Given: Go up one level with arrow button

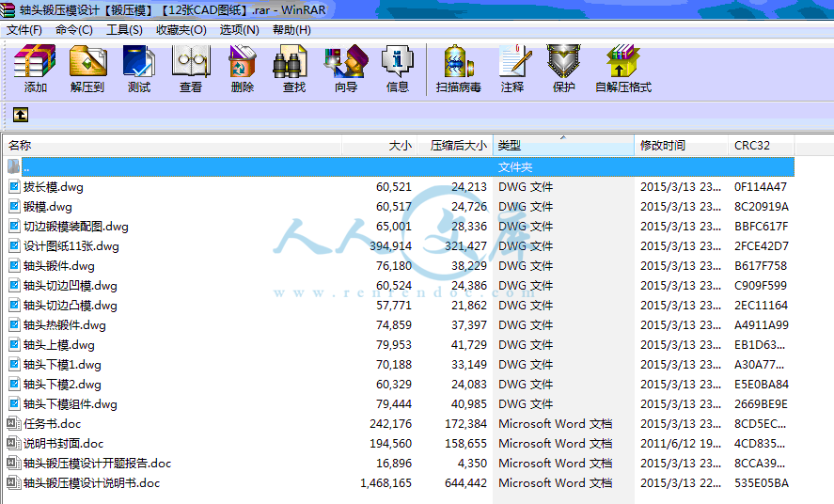Looking at the screenshot, I should [x=21, y=115].
